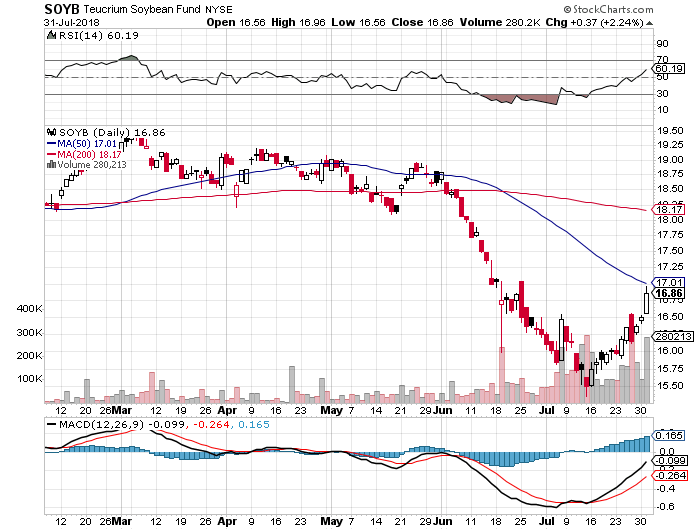Click the Jul label on the MACD axis
The height and width of the screenshot is (530, 700).
click(x=546, y=521)
